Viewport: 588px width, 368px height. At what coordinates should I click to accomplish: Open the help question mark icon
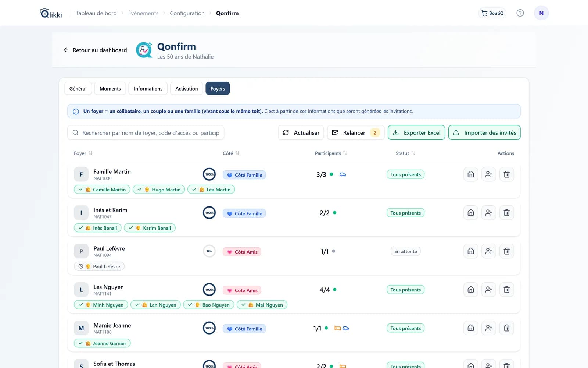pos(520,13)
